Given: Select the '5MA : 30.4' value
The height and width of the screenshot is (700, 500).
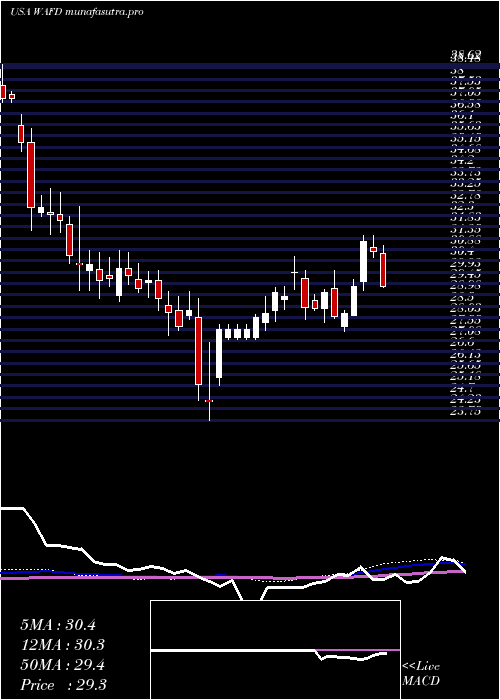Looking at the screenshot, I should pyautogui.click(x=58, y=625).
